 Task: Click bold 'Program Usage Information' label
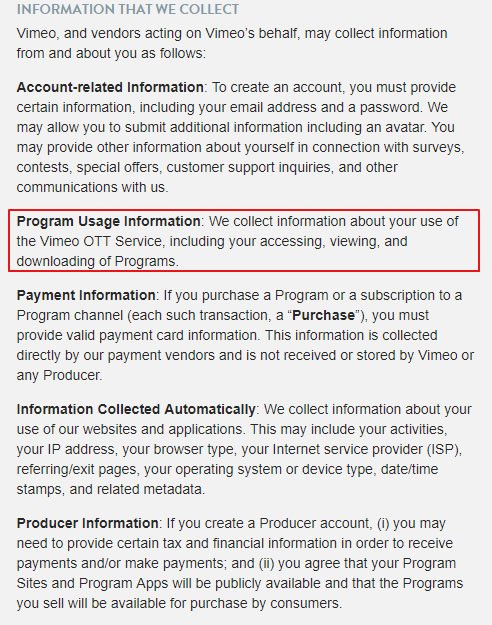click(x=108, y=221)
